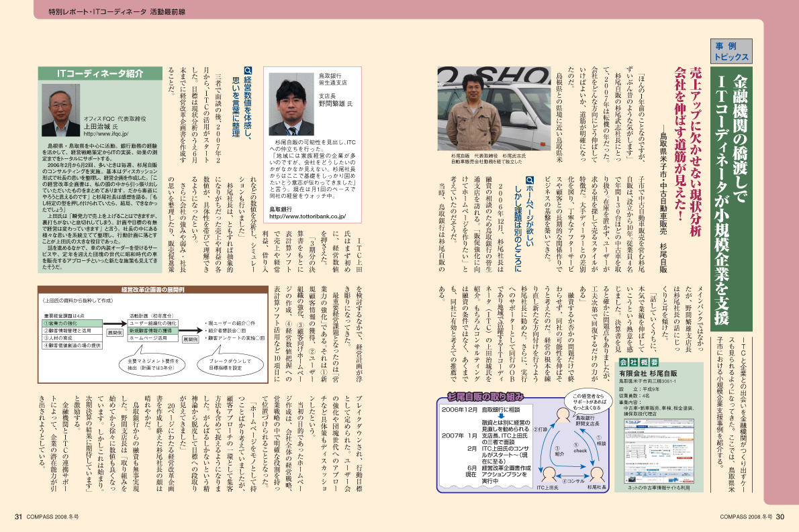This screenshot has width=799, height=532.
Task: Click the page number 30 footer
Action: [x=780, y=516]
